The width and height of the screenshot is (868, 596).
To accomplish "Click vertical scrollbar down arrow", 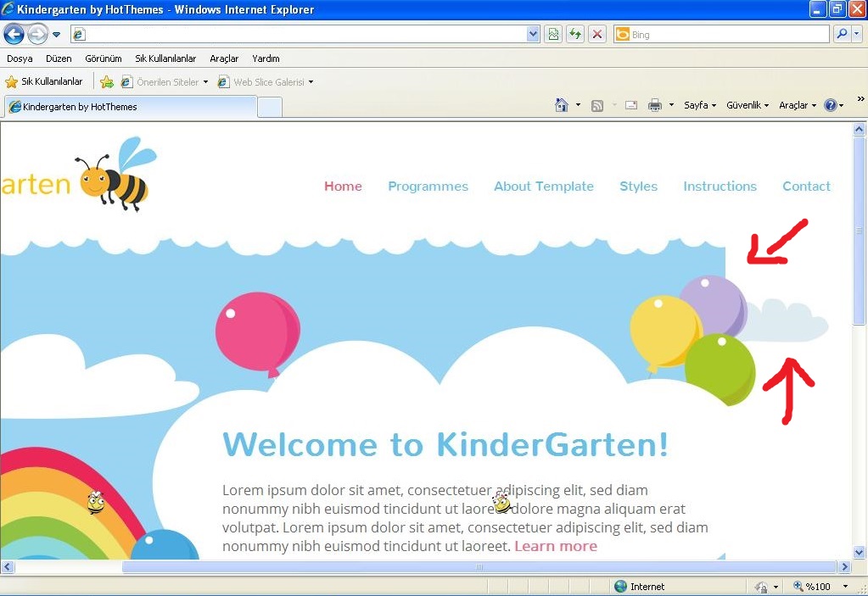I will pos(859,552).
